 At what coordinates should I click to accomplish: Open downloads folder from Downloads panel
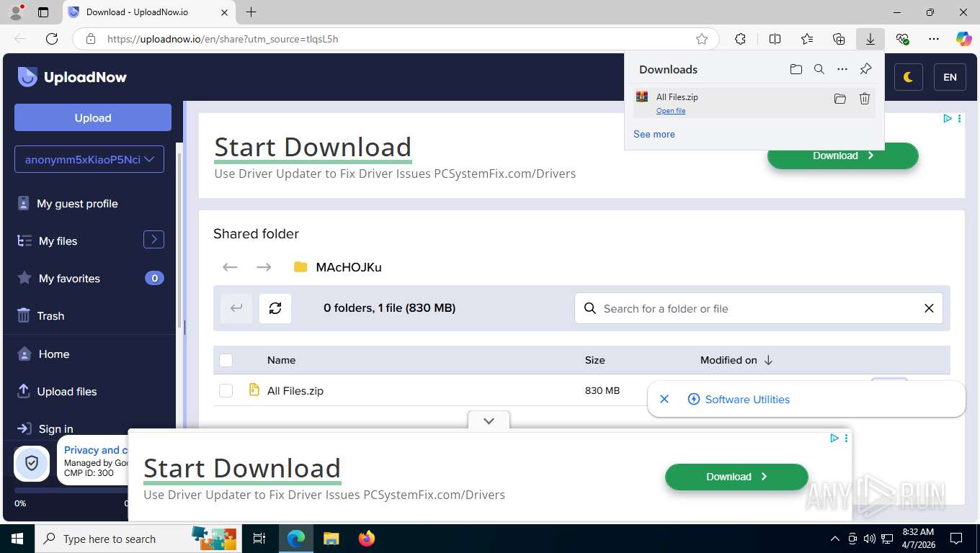(x=796, y=69)
